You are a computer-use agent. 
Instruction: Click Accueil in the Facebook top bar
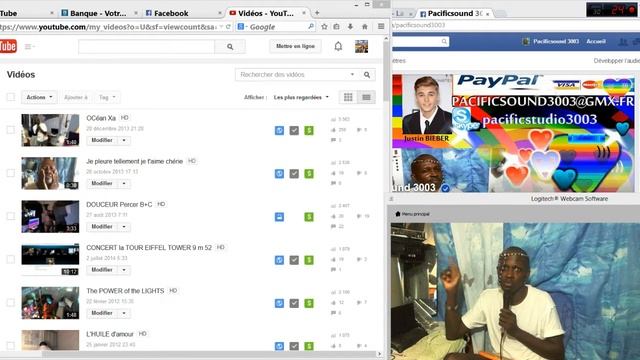coord(596,41)
